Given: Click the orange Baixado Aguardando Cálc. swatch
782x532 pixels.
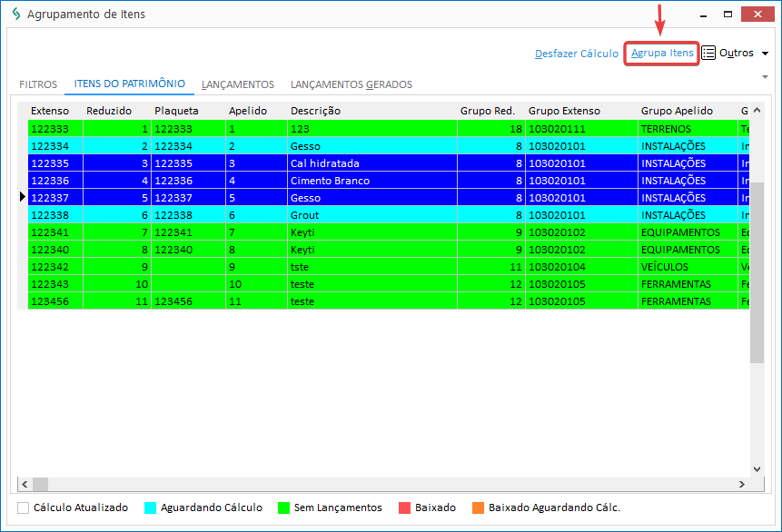Looking at the screenshot, I should click(x=478, y=507).
